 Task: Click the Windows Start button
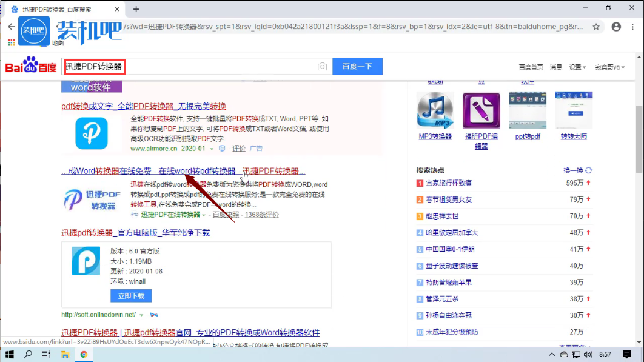10,355
